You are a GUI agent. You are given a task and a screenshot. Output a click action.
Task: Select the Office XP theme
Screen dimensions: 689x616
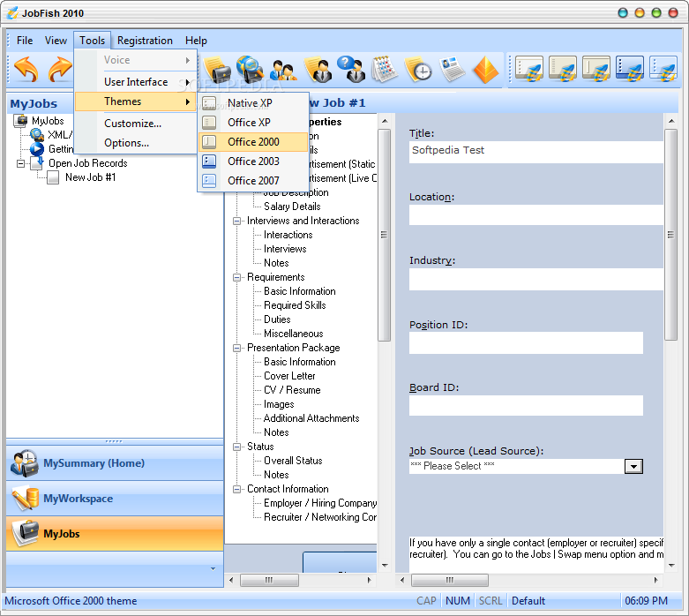pos(253,123)
